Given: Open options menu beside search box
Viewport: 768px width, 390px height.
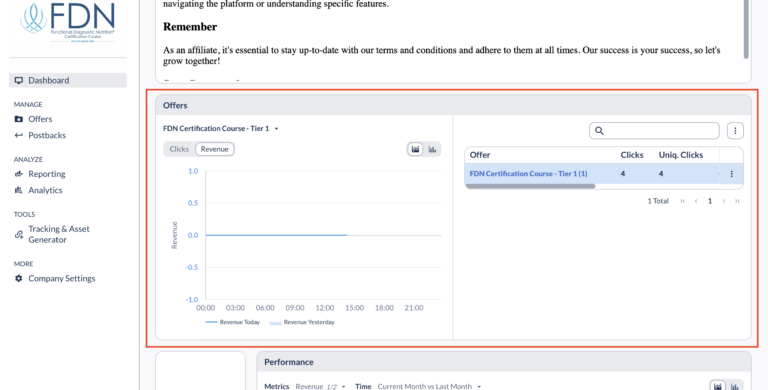Looking at the screenshot, I should coord(735,131).
